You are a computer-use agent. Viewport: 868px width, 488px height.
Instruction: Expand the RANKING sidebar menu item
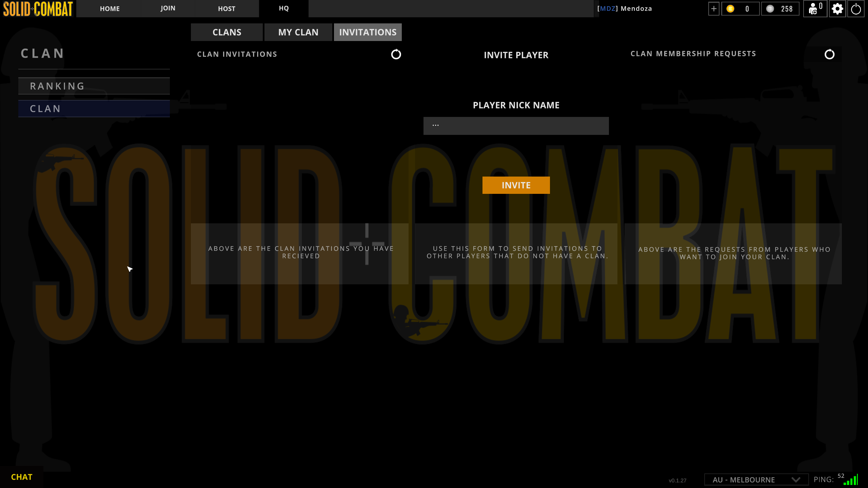(94, 86)
